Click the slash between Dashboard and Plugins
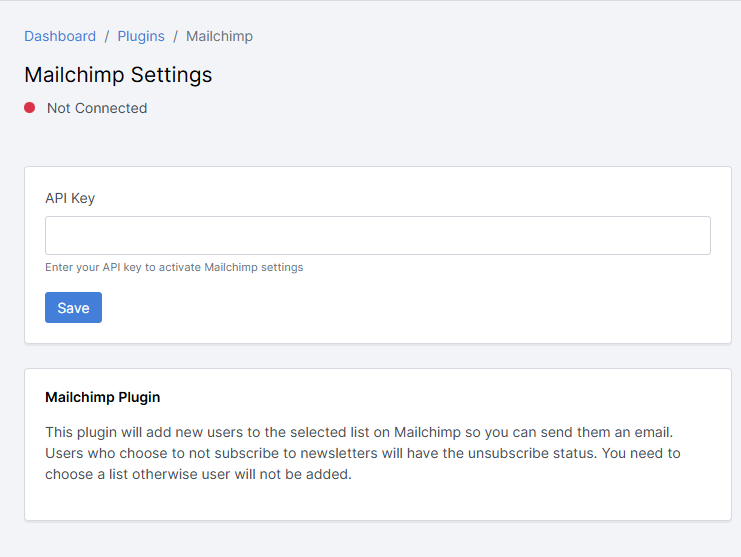 (107, 36)
